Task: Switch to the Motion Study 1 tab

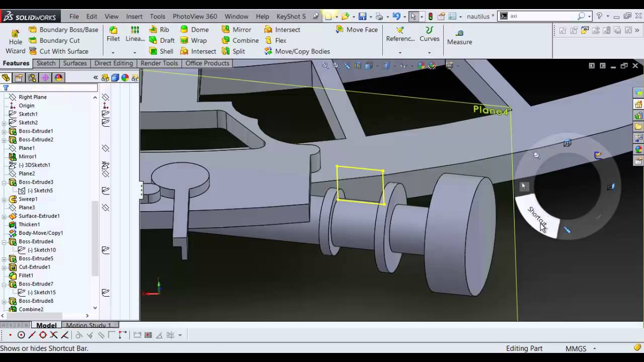Action: (x=89, y=325)
